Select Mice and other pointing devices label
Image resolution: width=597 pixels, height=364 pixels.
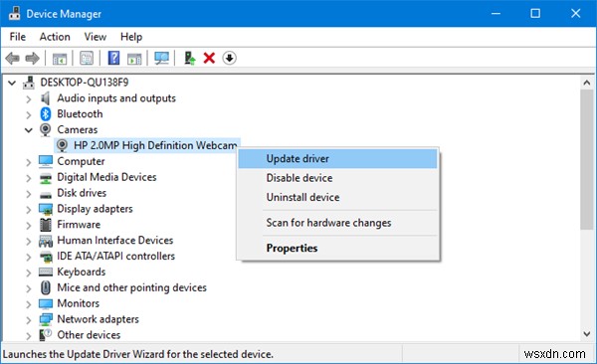coord(131,287)
